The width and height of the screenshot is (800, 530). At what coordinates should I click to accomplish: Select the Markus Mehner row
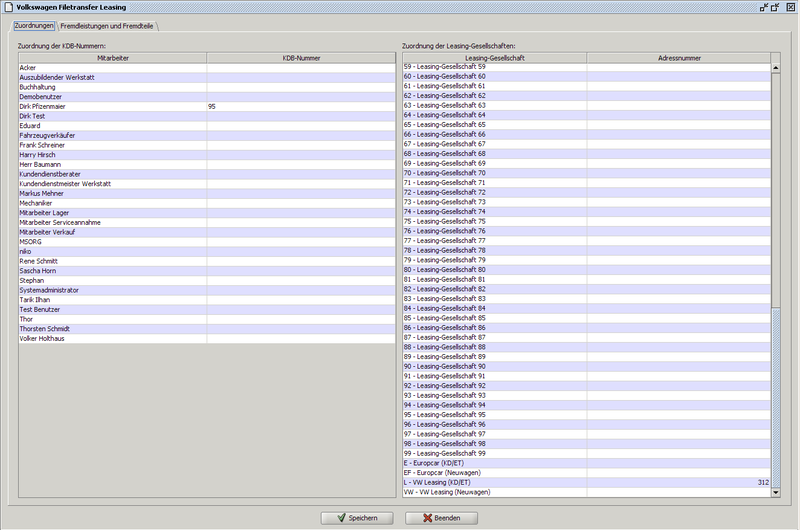point(207,194)
